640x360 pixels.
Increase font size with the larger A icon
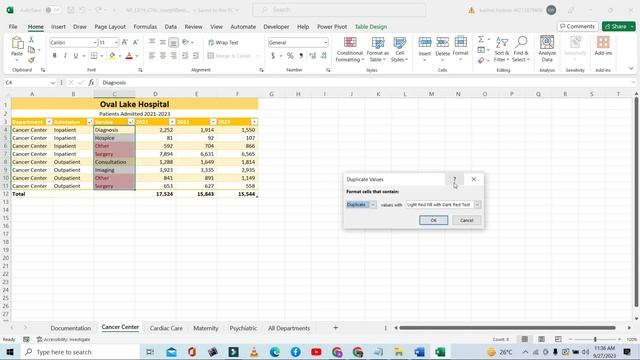tap(125, 42)
